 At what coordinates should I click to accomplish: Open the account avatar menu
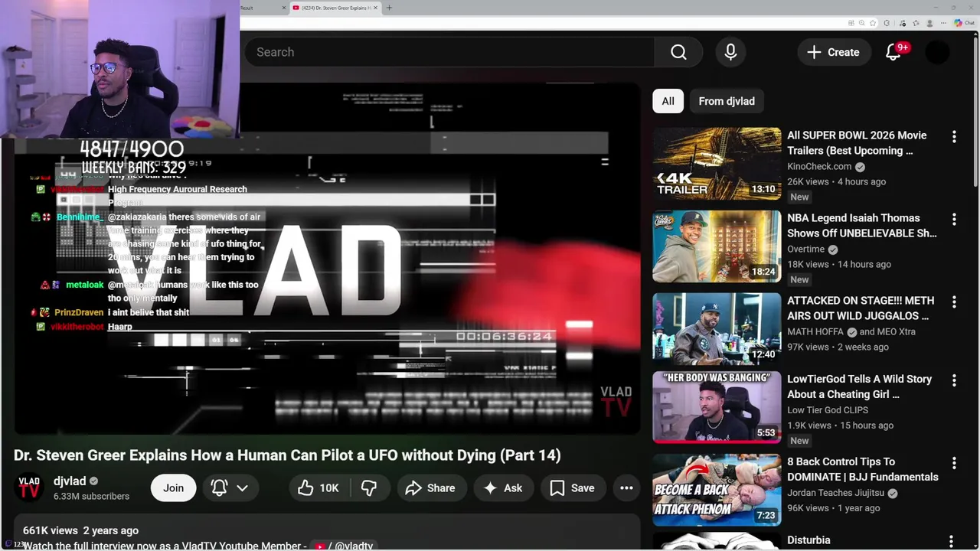(x=937, y=52)
